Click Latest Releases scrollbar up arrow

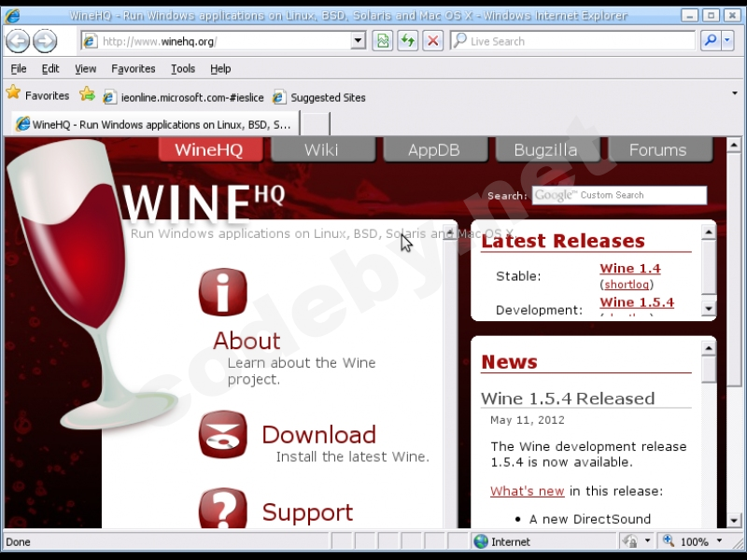click(709, 232)
